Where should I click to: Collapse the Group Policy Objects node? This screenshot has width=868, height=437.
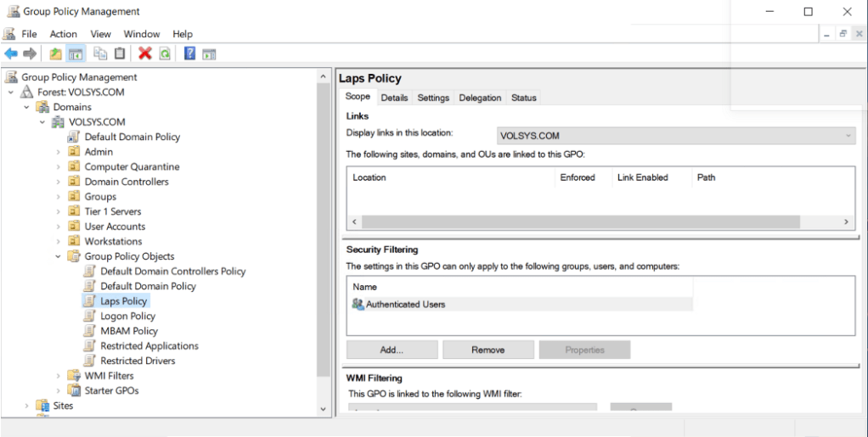[x=59, y=256]
